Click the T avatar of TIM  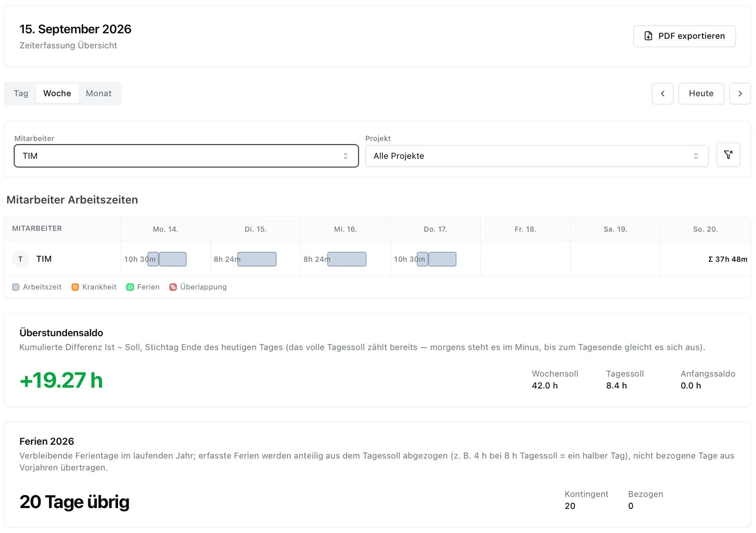(x=20, y=259)
